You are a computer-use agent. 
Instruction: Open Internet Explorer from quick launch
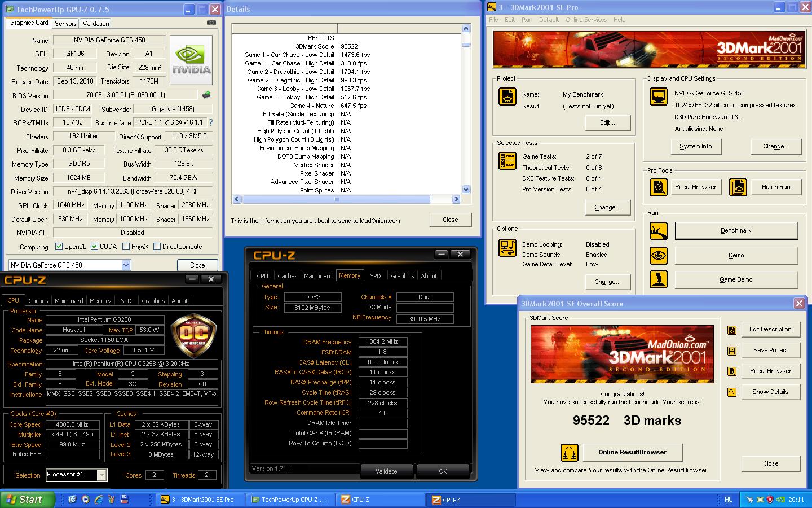point(98,500)
